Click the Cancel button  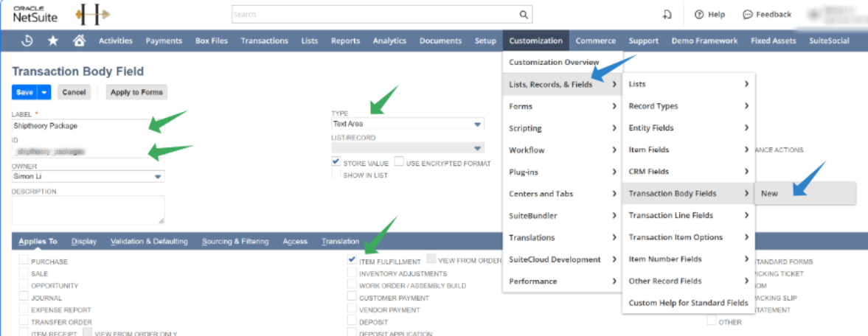(74, 92)
